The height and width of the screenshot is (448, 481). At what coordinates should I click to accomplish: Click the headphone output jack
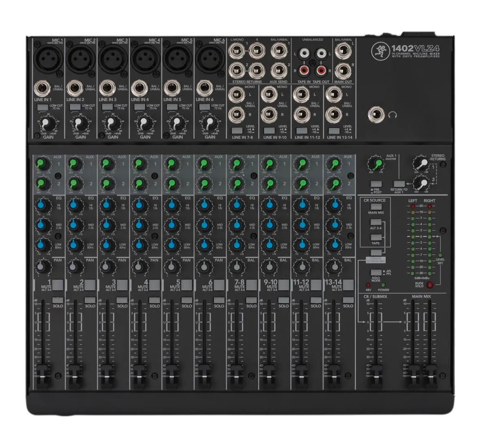376,115
